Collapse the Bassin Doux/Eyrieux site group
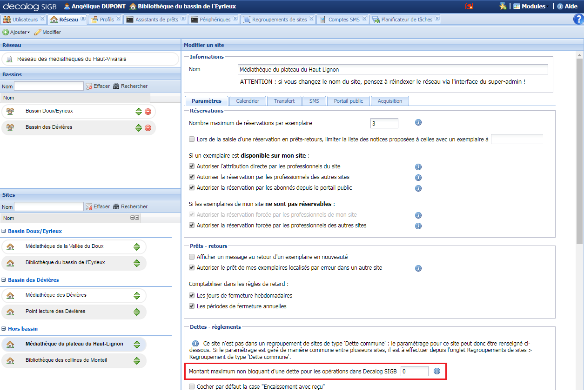584x392 pixels. [4, 231]
